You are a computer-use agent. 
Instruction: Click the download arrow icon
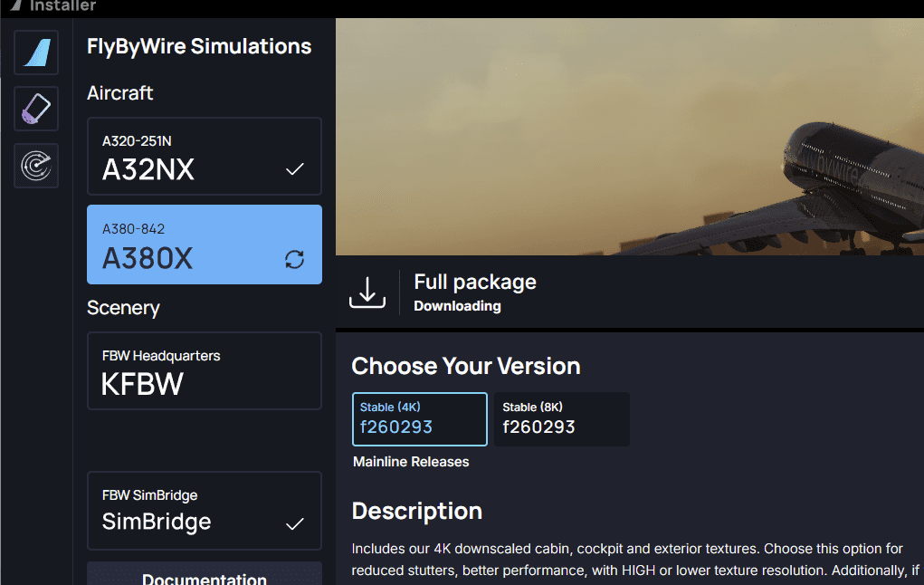click(x=367, y=292)
